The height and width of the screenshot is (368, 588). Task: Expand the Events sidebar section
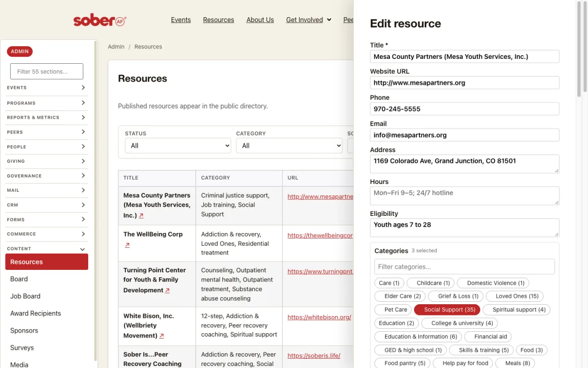point(47,88)
